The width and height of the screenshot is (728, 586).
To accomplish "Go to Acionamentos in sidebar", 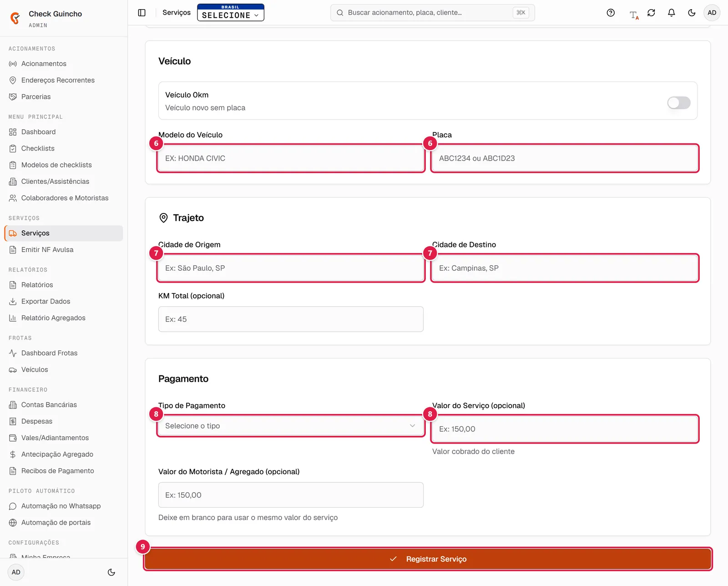I will tap(64, 64).
